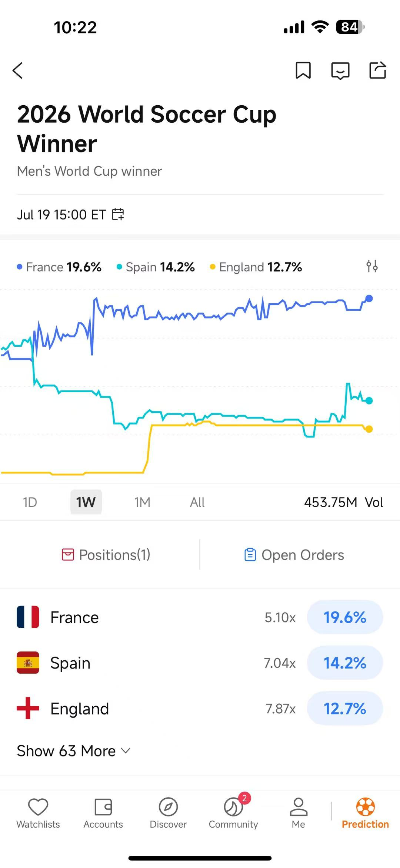Expand Show 63 More list
This screenshot has width=400, height=868.
click(74, 751)
